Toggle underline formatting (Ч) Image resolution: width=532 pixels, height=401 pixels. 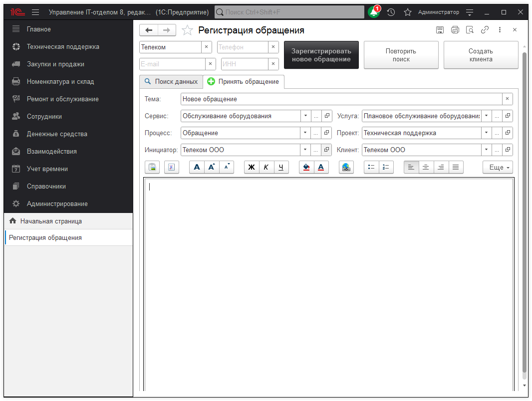[281, 168]
